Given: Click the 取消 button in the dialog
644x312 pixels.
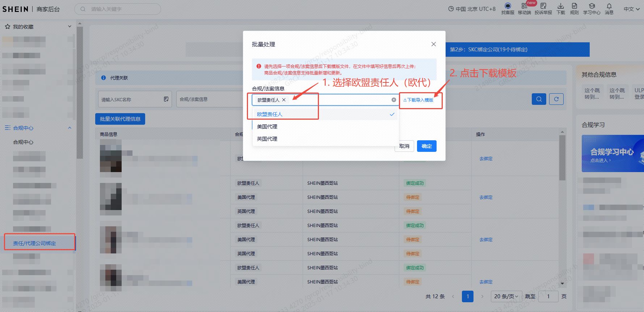Looking at the screenshot, I should pos(404,146).
